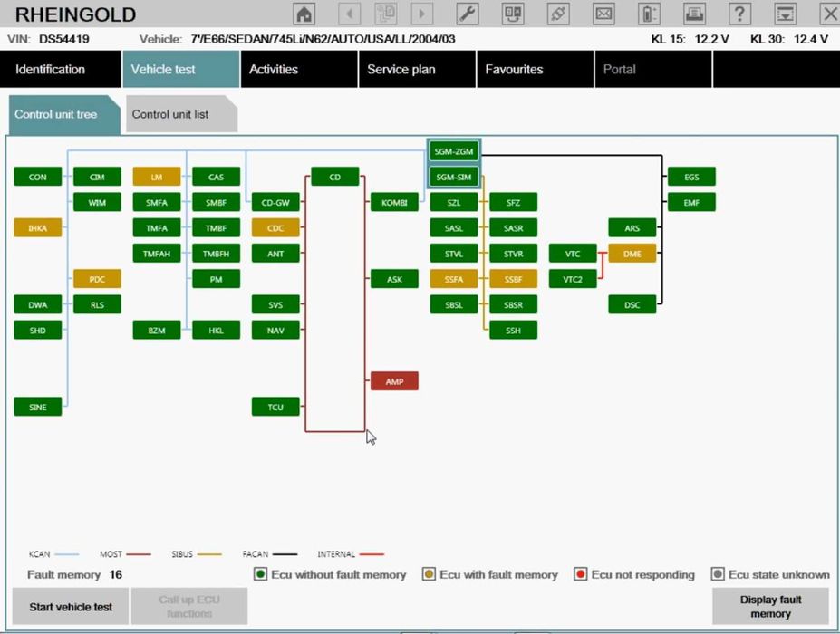Select the CON control unit
Image resolution: width=840 pixels, height=634 pixels.
tap(37, 177)
